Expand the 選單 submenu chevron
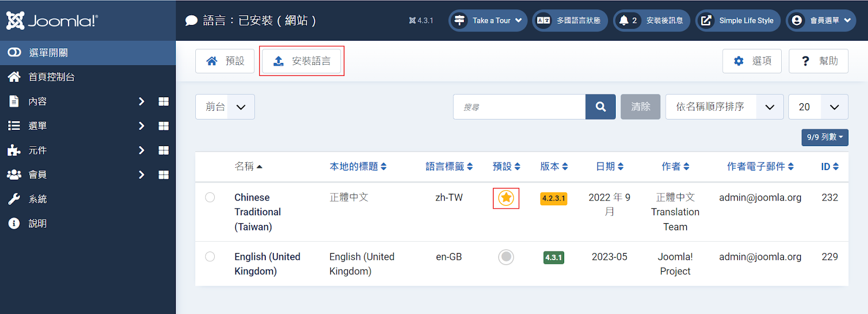This screenshot has height=314, width=868. click(x=142, y=126)
